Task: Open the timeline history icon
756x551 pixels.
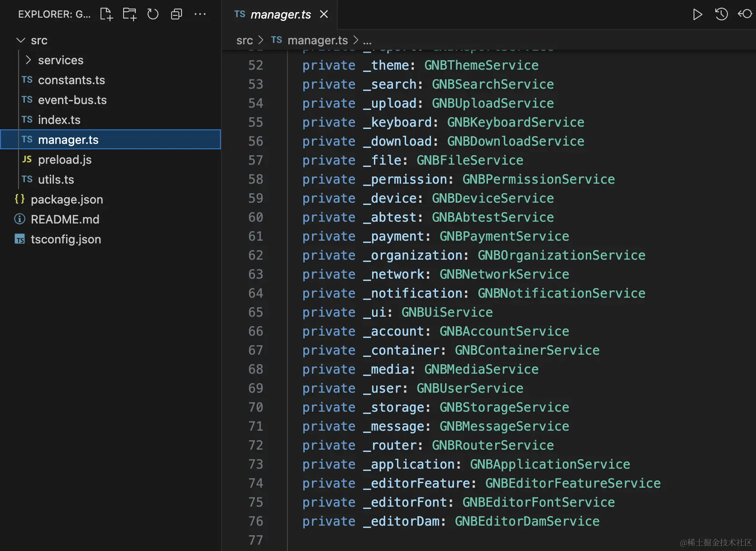Action: tap(722, 14)
